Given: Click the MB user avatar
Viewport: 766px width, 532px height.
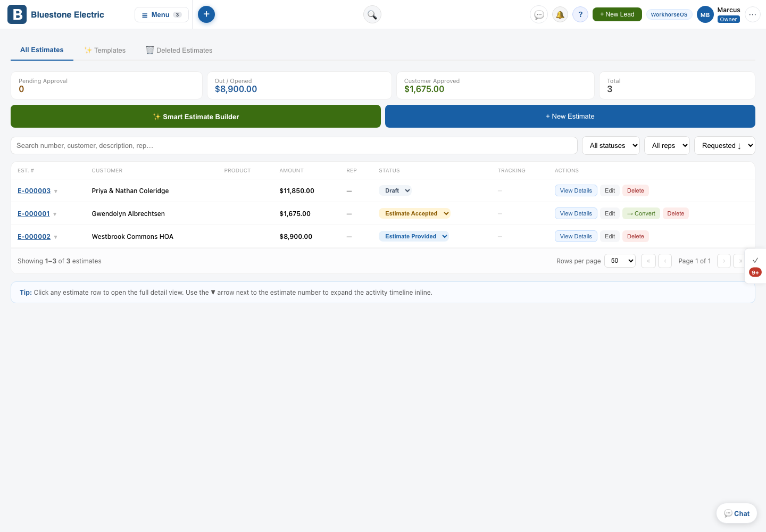Looking at the screenshot, I should (x=705, y=15).
